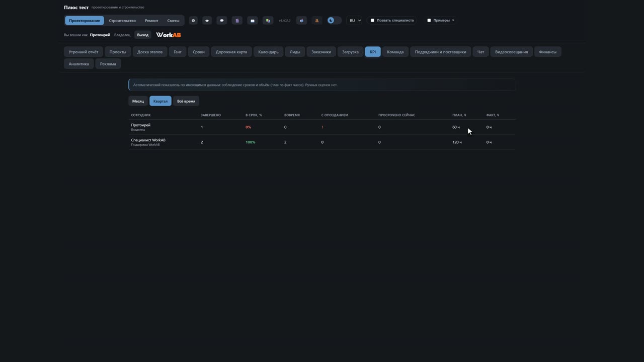Open the "Дорожная карта" tab
Screen dimensions: 644x362
(x=231, y=52)
